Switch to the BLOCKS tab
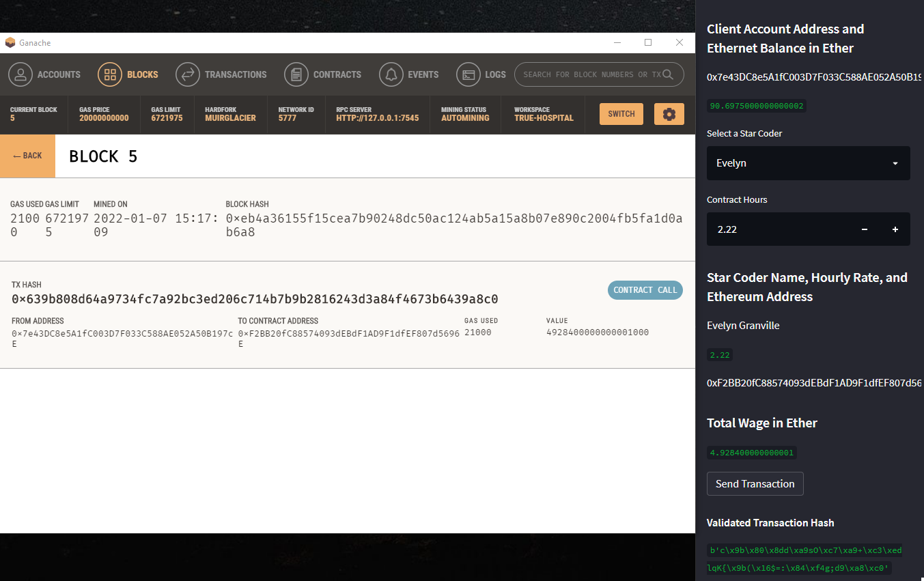Image resolution: width=924 pixels, height=581 pixels. point(128,74)
